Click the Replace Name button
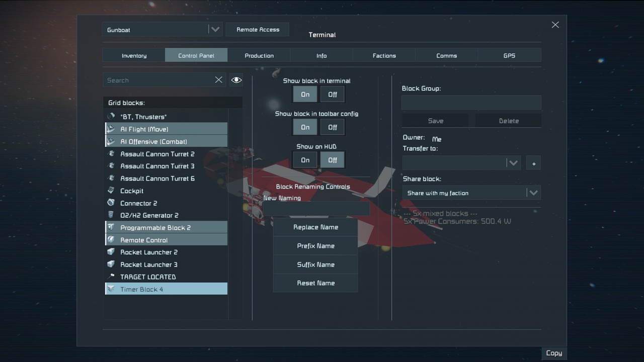 [315, 227]
